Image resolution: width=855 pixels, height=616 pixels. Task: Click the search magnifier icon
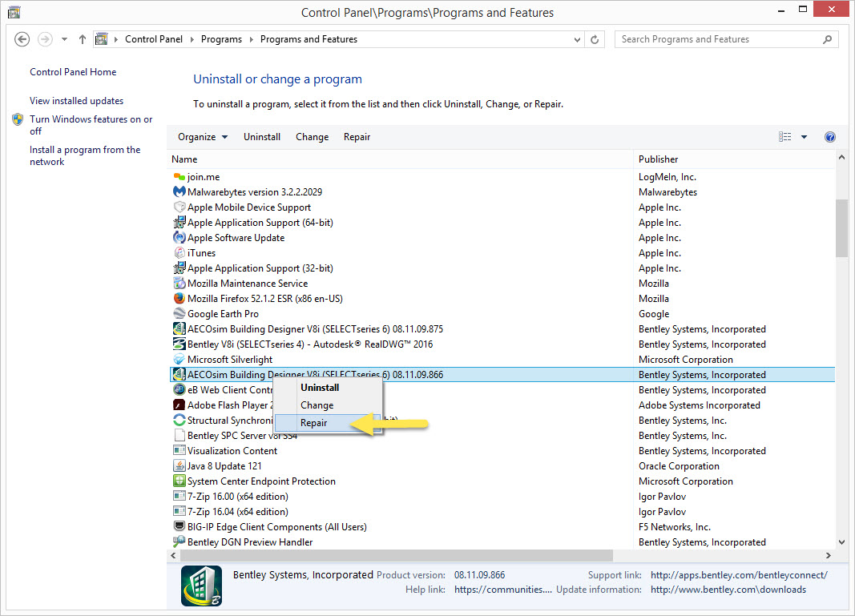827,39
